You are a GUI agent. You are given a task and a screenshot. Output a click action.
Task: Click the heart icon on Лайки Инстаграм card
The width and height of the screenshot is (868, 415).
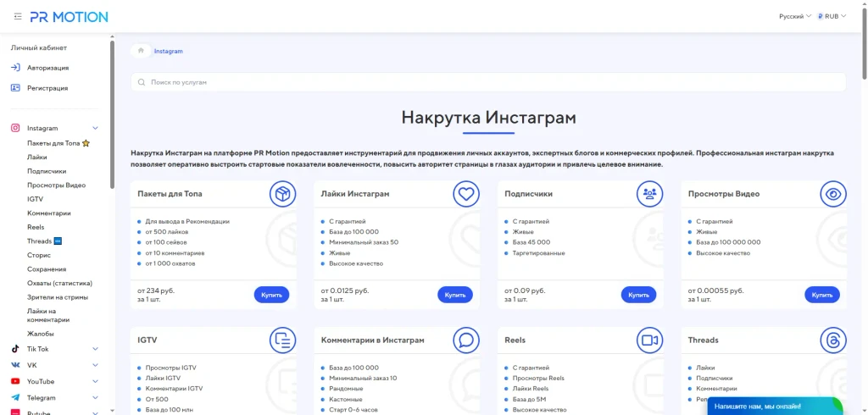click(466, 194)
